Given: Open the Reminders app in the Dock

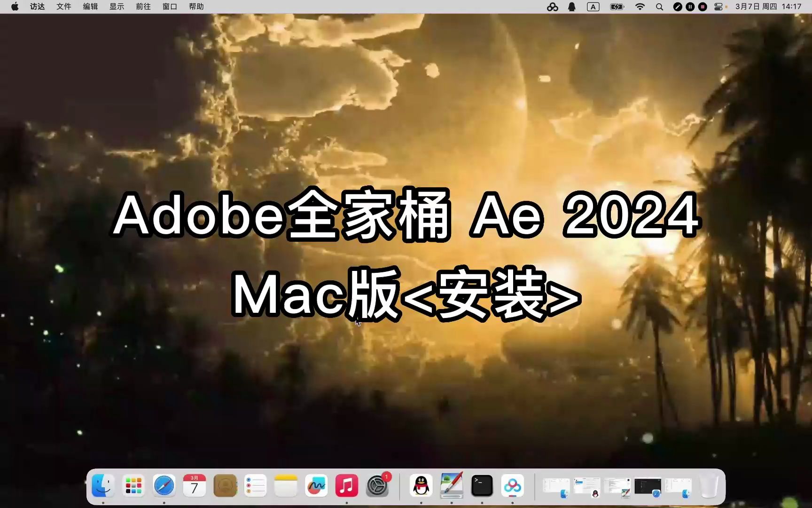Looking at the screenshot, I should [256, 486].
